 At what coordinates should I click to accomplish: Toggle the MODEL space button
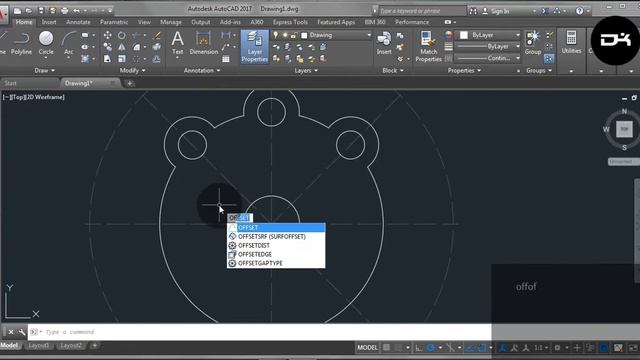(367, 348)
